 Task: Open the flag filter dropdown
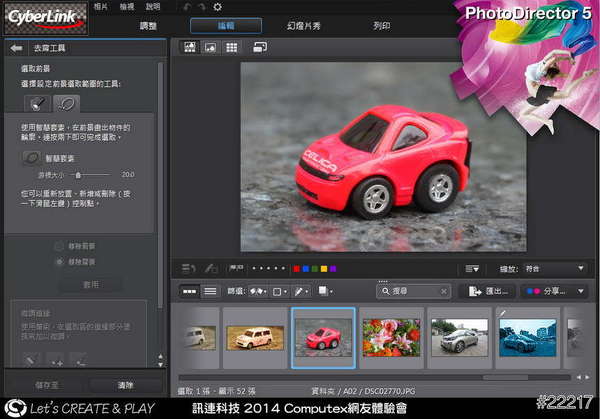(257, 291)
